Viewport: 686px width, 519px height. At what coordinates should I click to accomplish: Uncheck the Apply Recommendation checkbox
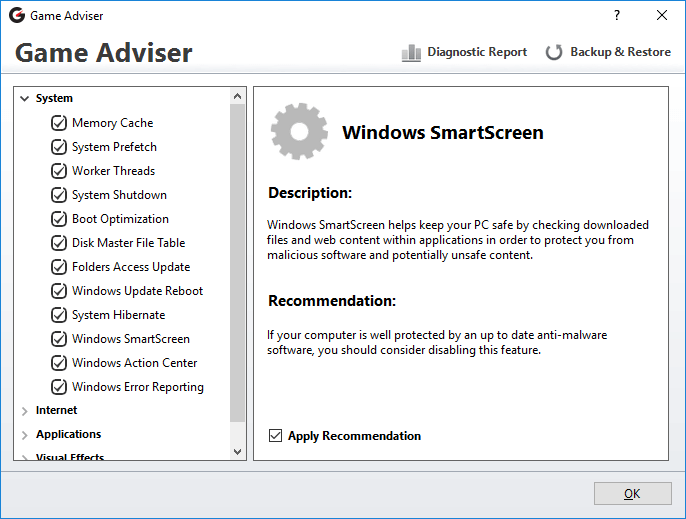(x=275, y=436)
